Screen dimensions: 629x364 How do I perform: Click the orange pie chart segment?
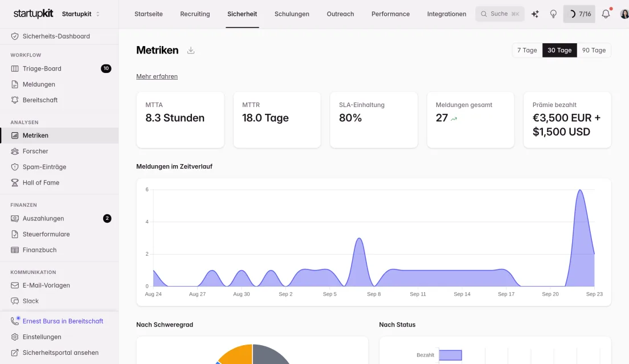(236, 354)
